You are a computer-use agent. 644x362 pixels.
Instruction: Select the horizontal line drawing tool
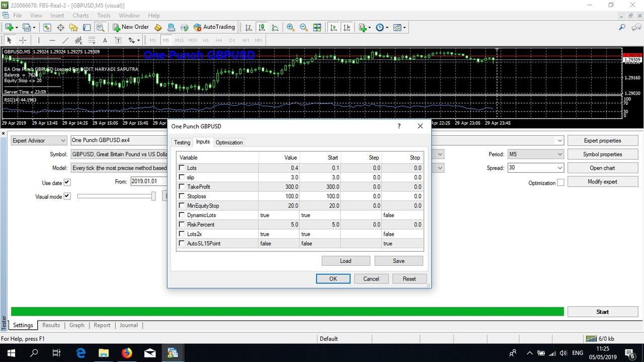point(52,40)
